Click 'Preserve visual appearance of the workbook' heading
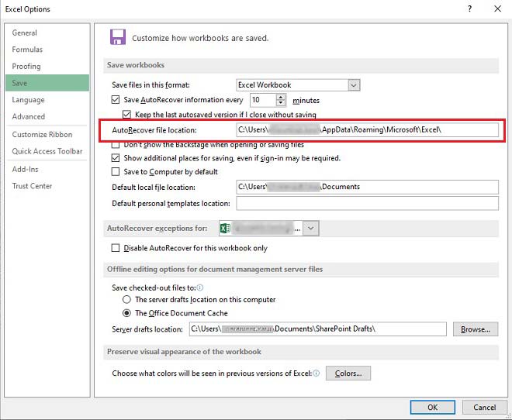 184,352
